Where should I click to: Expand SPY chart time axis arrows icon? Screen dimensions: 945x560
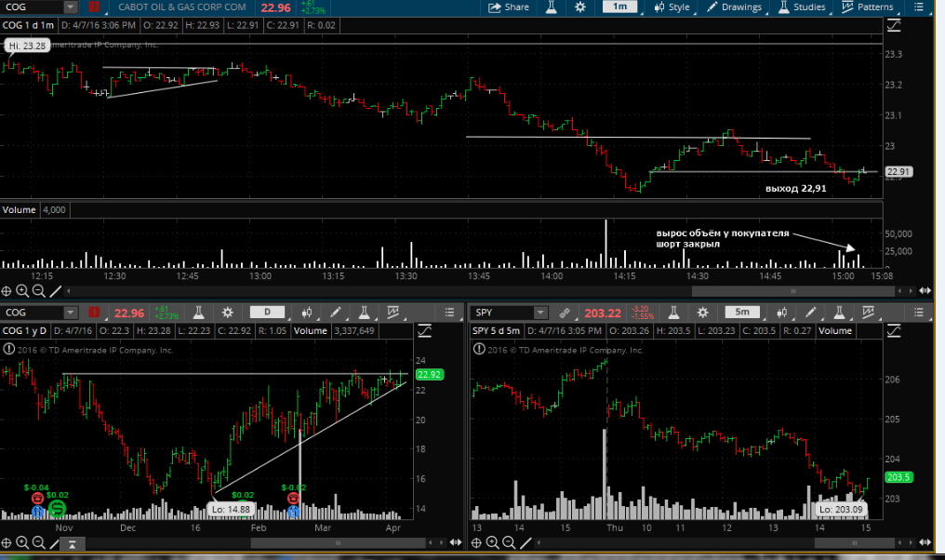tap(925, 542)
